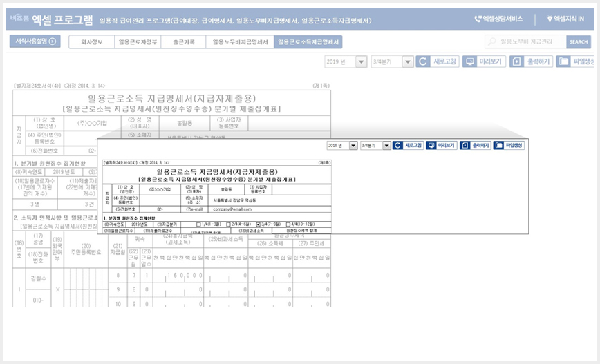This screenshot has height=364, width=600.
Task: Click the 엑셀 프로그램 header title
Action: tap(62, 19)
